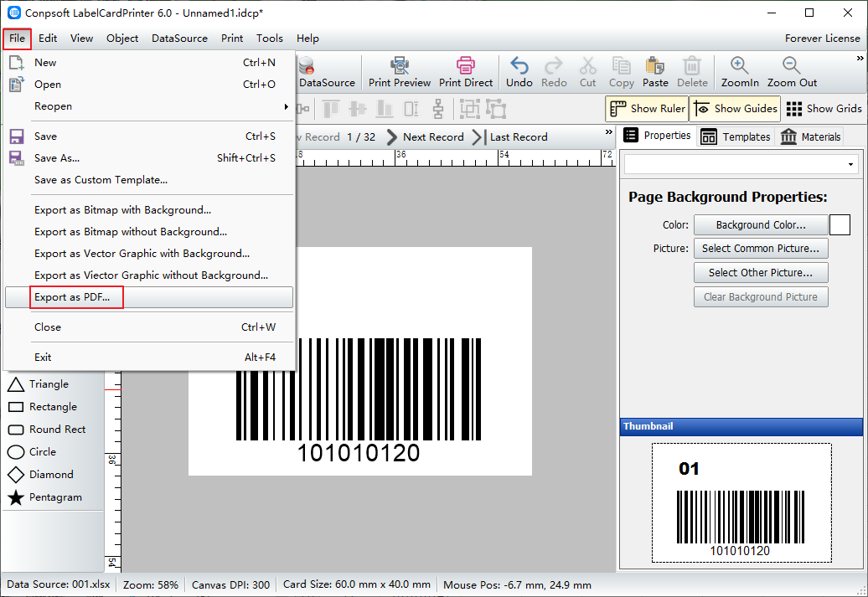This screenshot has width=868, height=597.
Task: Click the Open file icon in File menu
Action: pos(17,84)
